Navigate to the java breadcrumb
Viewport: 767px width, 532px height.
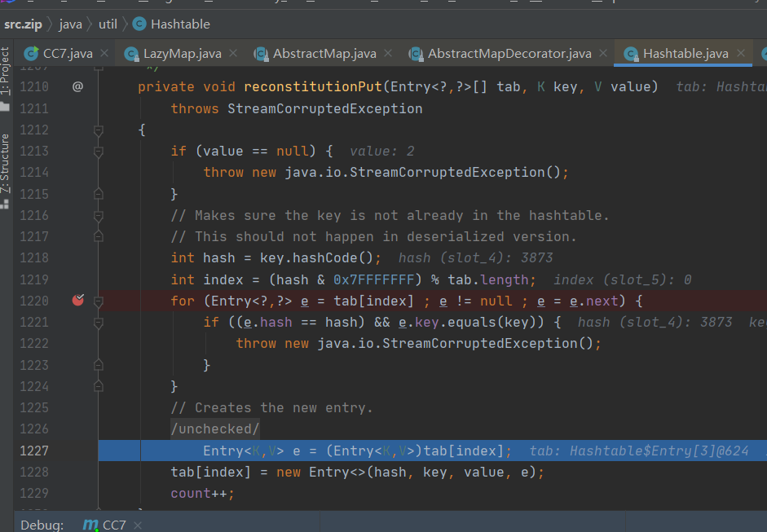(x=70, y=24)
